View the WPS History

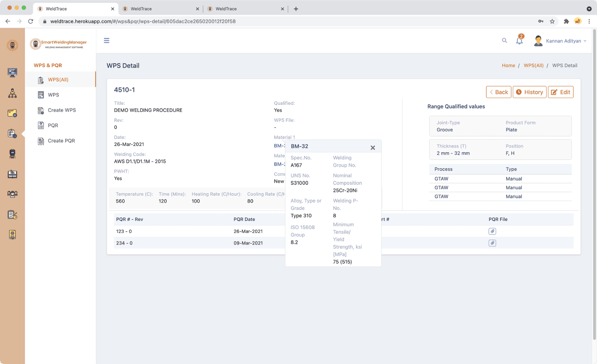(x=529, y=92)
